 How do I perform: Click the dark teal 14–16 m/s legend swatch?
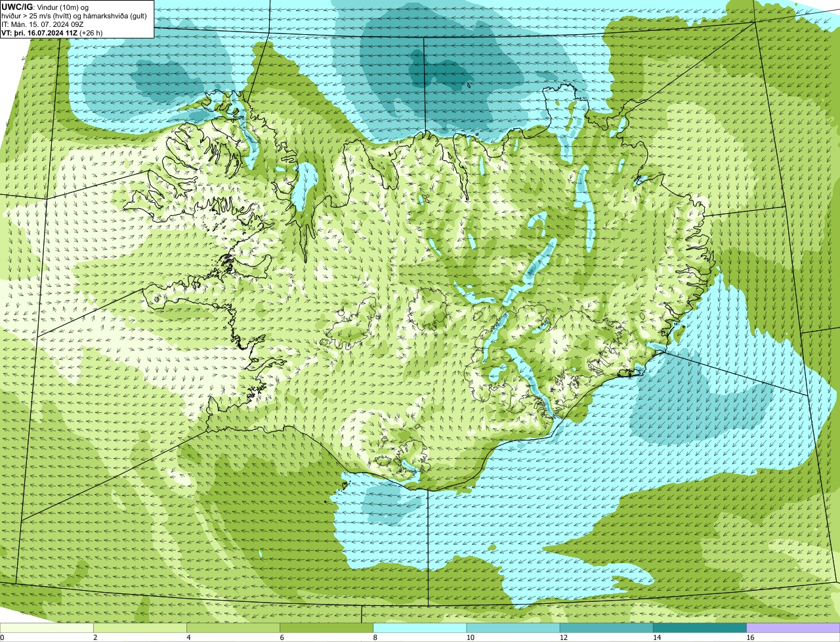(700, 628)
